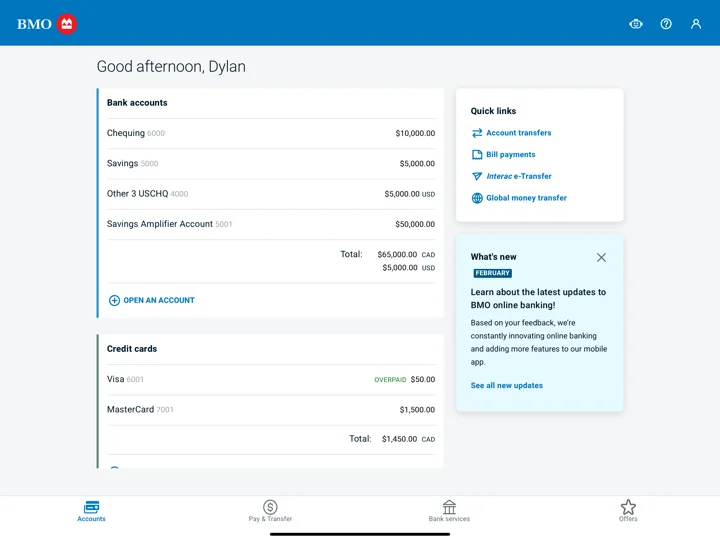720x540 pixels.
Task: Open the chat assistant robot icon
Action: [636, 24]
